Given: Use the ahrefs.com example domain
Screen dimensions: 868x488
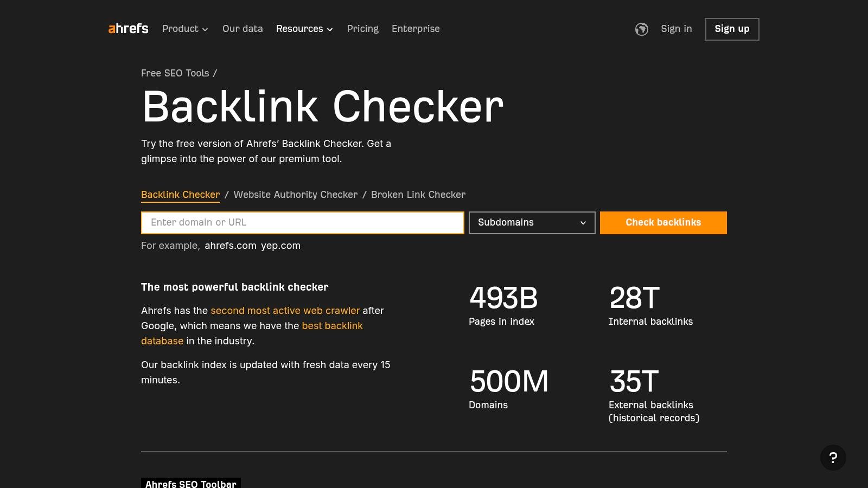Looking at the screenshot, I should click(230, 246).
